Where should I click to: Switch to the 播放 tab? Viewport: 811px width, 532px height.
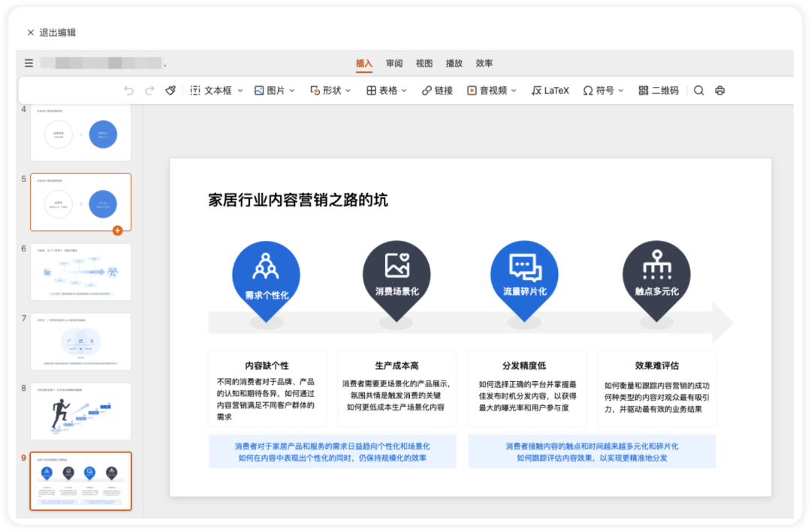[454, 63]
